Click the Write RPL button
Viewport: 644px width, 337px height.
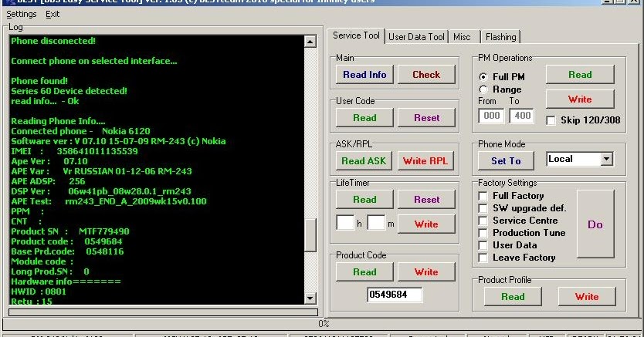click(x=425, y=160)
